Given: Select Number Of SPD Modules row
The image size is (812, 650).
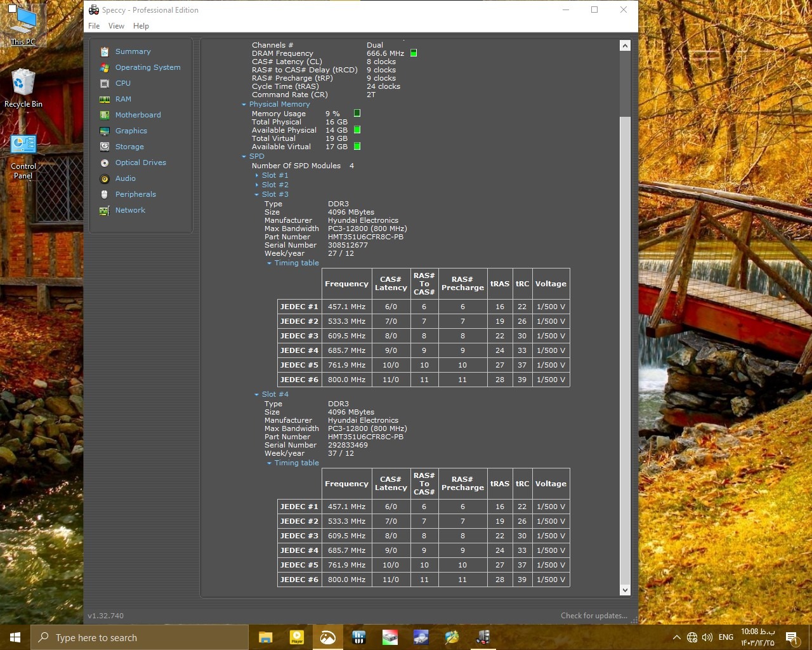Looking at the screenshot, I should coord(303,166).
